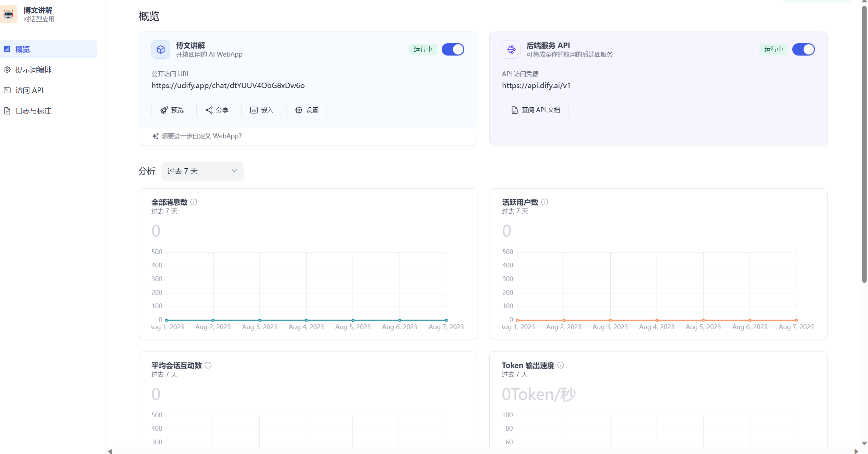The image size is (868, 454).
Task: Open the 日志与标注 sidebar item
Action: click(49, 111)
